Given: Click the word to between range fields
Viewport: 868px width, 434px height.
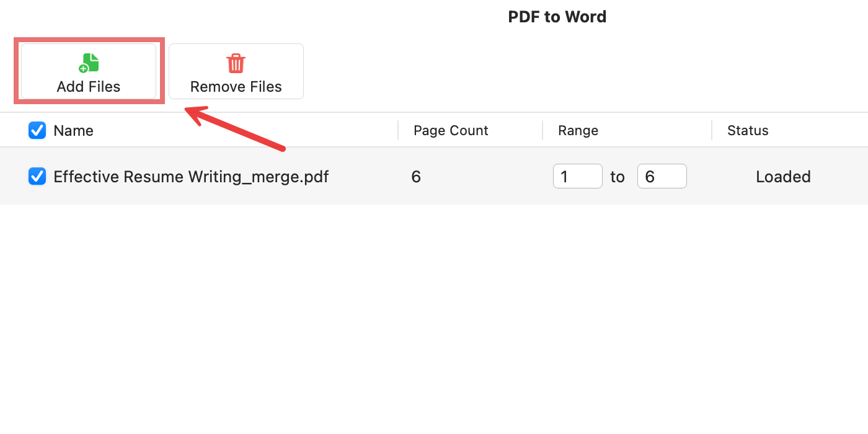Looking at the screenshot, I should pos(618,176).
